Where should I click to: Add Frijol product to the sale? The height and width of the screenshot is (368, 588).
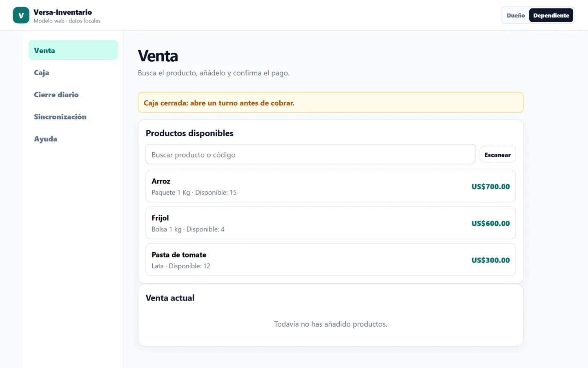pos(331,223)
